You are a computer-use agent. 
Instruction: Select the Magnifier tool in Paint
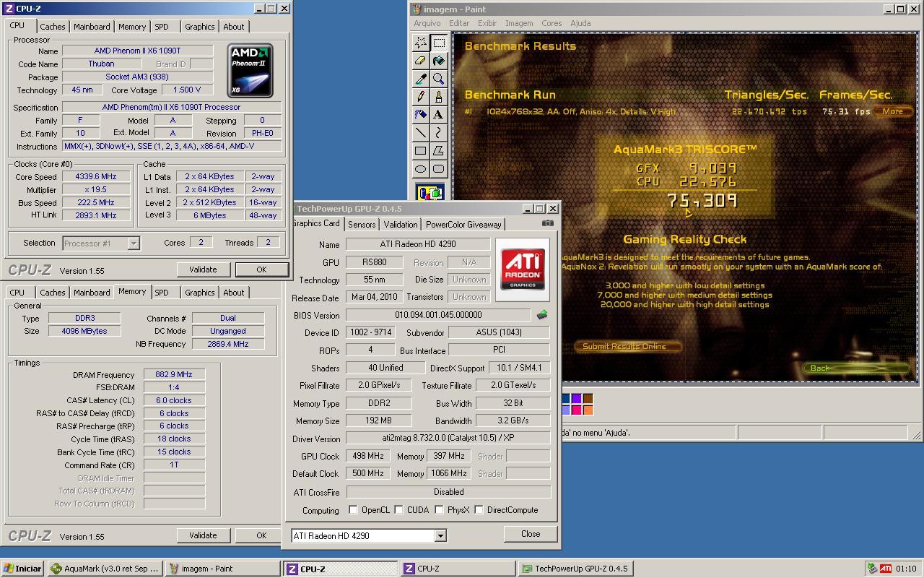439,79
